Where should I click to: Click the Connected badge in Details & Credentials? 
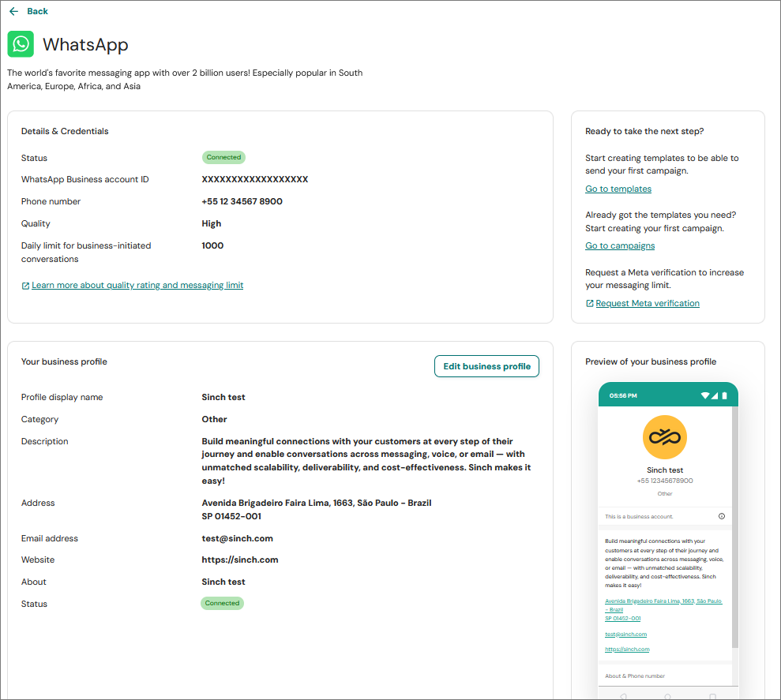(x=223, y=157)
